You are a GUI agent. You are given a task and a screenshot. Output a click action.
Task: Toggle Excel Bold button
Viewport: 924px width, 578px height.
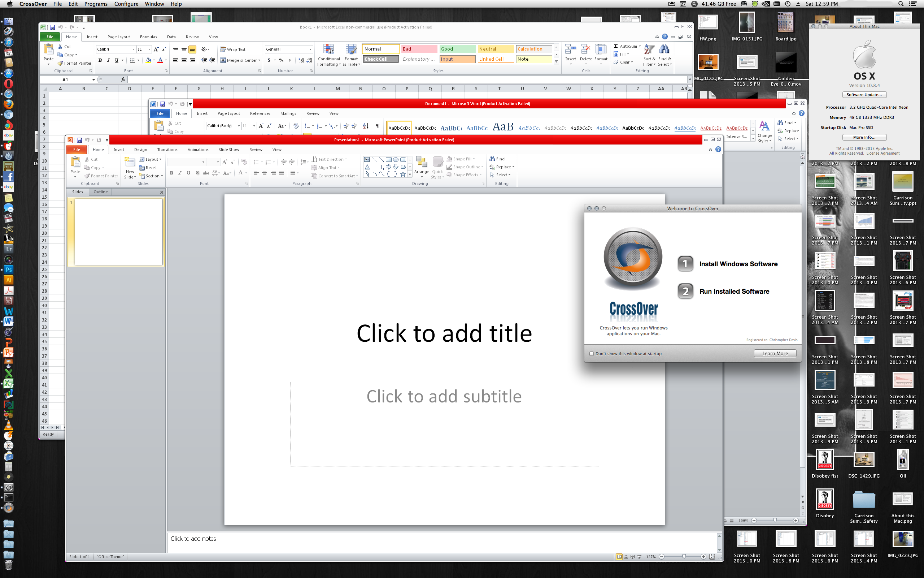click(100, 60)
